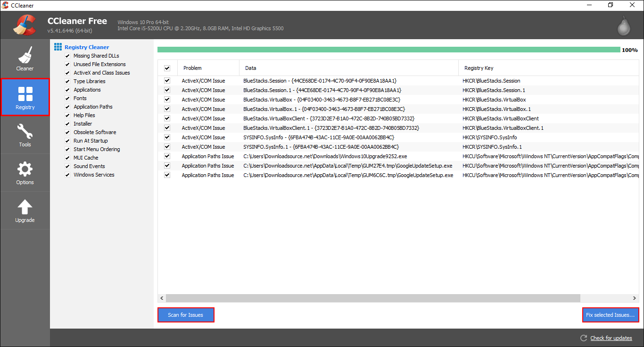Toggle Application Paths checkbox in left list
The height and width of the screenshot is (347, 644).
point(67,107)
